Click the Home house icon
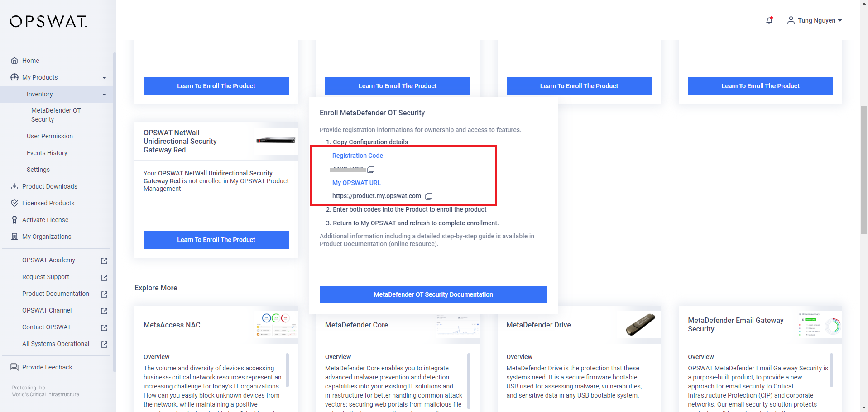The image size is (868, 412). pos(14,61)
